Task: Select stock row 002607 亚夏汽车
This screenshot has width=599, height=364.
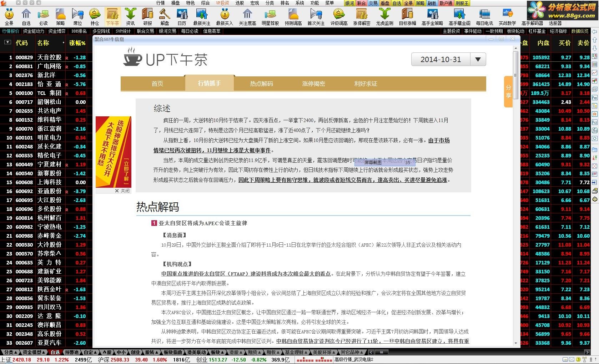Action: click(46, 343)
